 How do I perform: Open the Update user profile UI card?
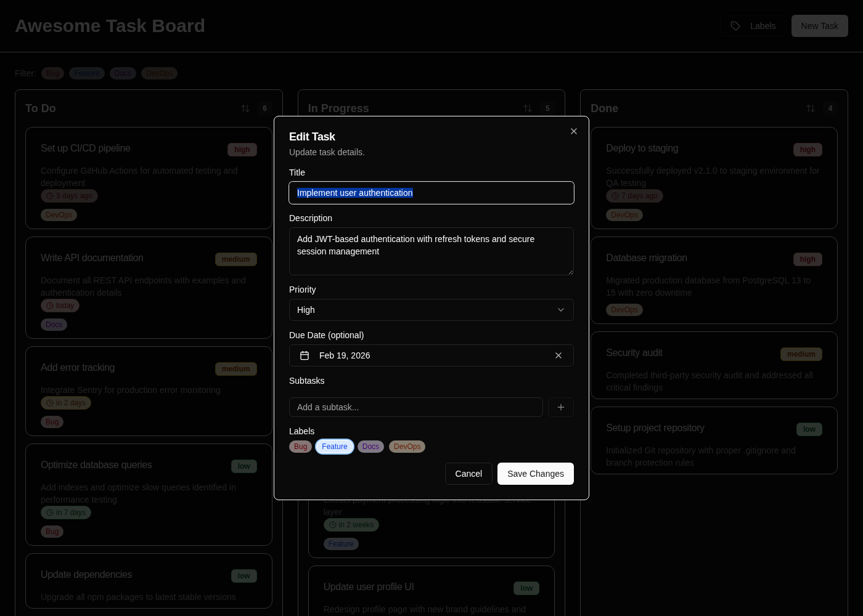pos(431,591)
